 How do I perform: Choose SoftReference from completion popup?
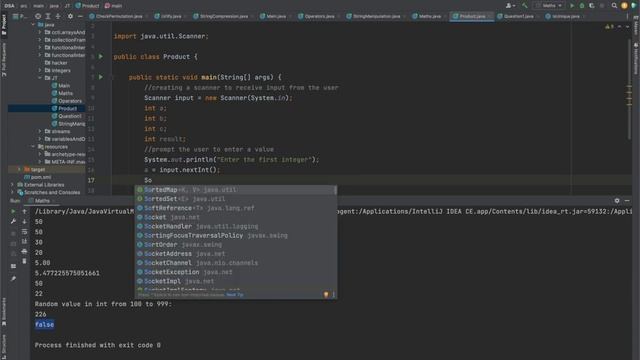coord(235,208)
